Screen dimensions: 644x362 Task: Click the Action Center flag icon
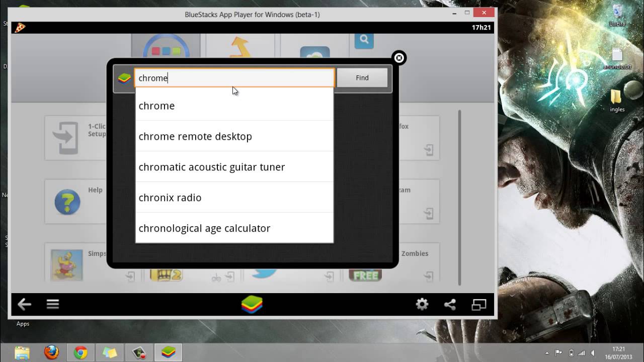[x=558, y=353]
